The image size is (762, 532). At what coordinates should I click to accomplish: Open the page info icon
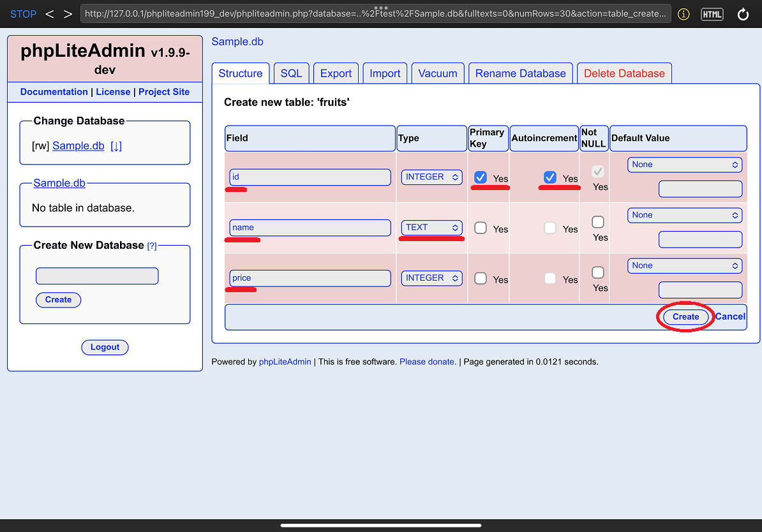(x=684, y=14)
